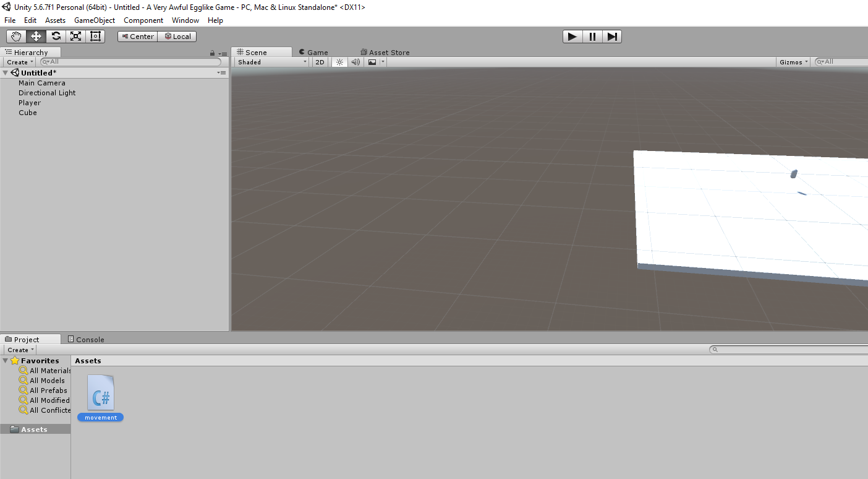Open the Untitled scene options menu icon
This screenshot has height=479, width=868.
click(222, 73)
